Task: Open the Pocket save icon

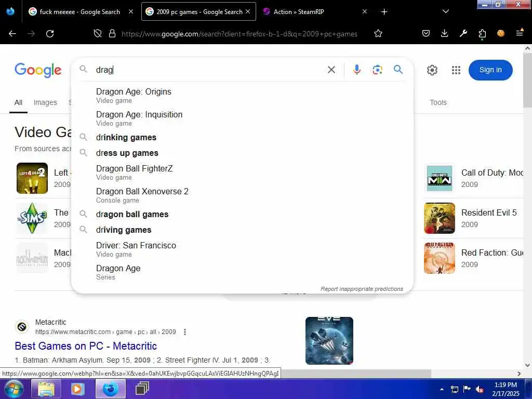Action: pos(426,33)
